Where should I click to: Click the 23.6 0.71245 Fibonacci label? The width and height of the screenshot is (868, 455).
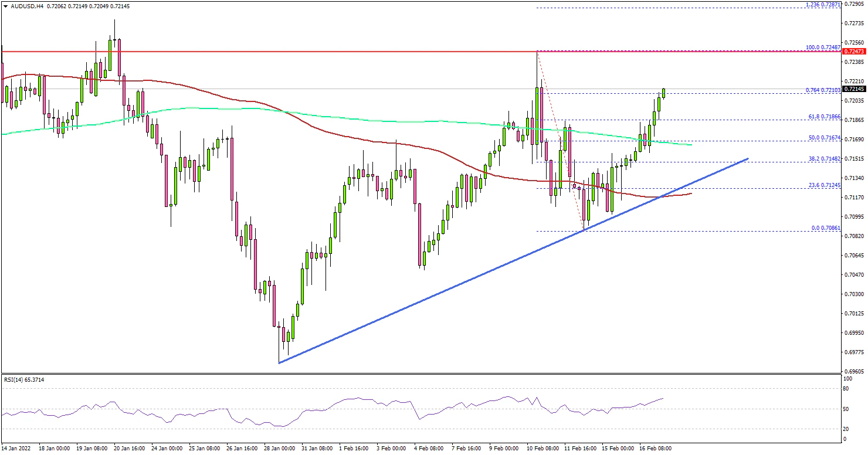[823, 185]
